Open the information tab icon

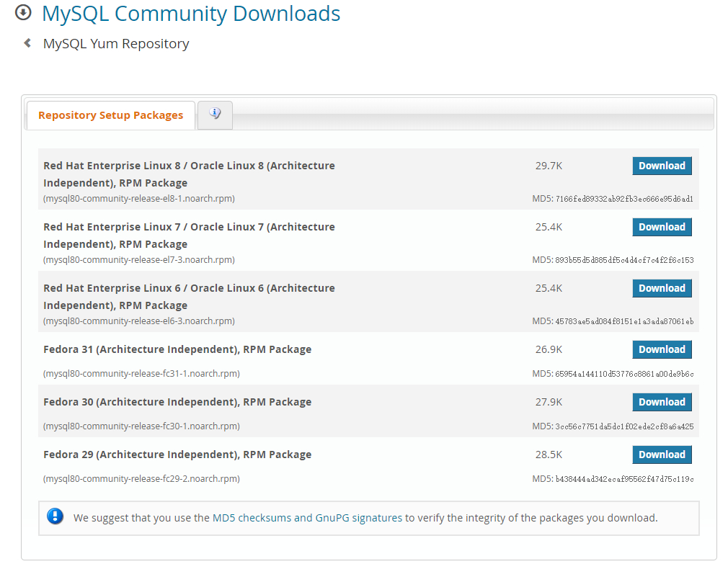click(x=215, y=114)
